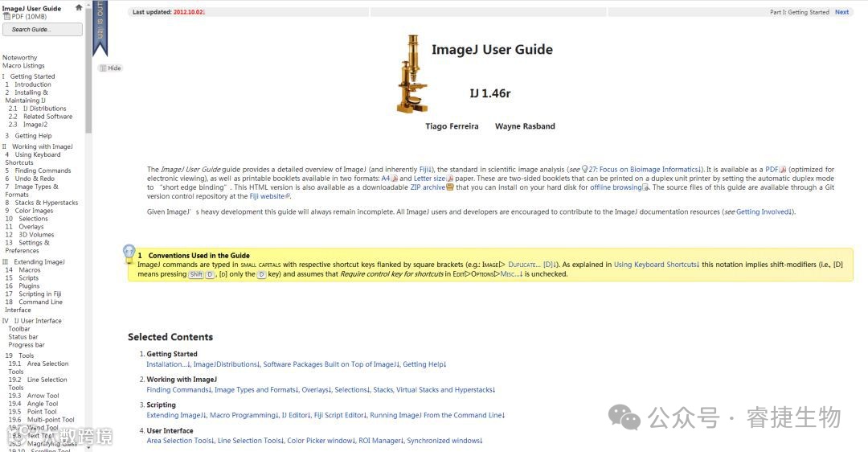Click the PDF (10MB) download icon
868x452 pixels.
tap(6, 17)
